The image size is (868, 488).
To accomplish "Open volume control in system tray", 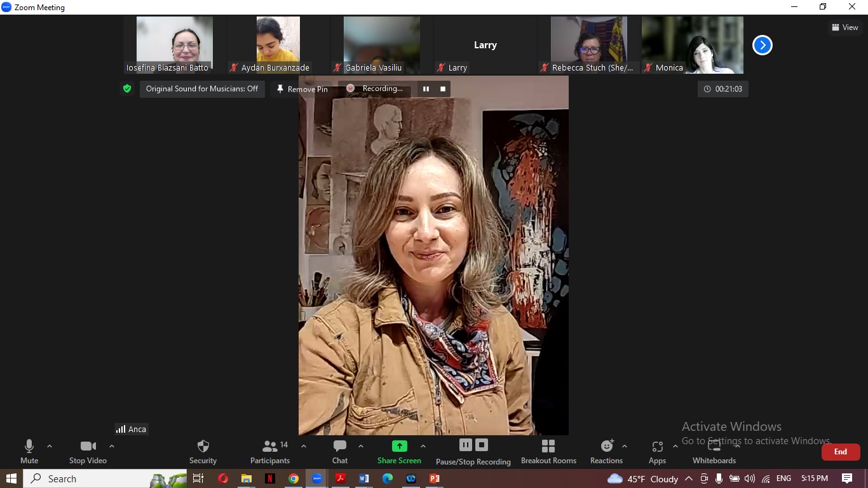I will (750, 478).
